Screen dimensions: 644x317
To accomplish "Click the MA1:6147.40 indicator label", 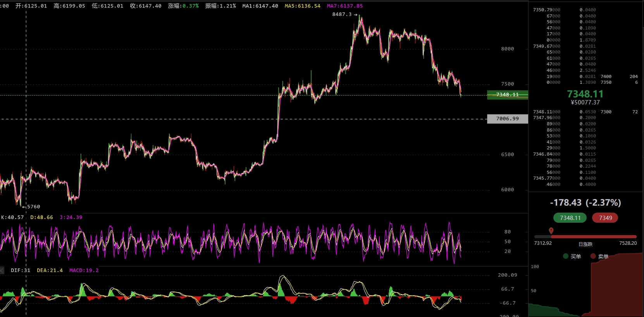I will pos(260,6).
